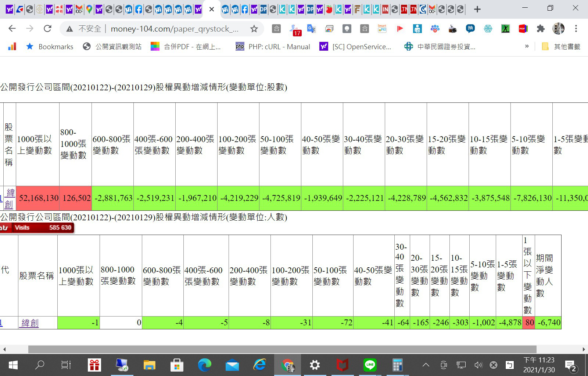Screen dimensions: 588x376
Task: Click the PDF extension icon
Action: click(x=523, y=29)
